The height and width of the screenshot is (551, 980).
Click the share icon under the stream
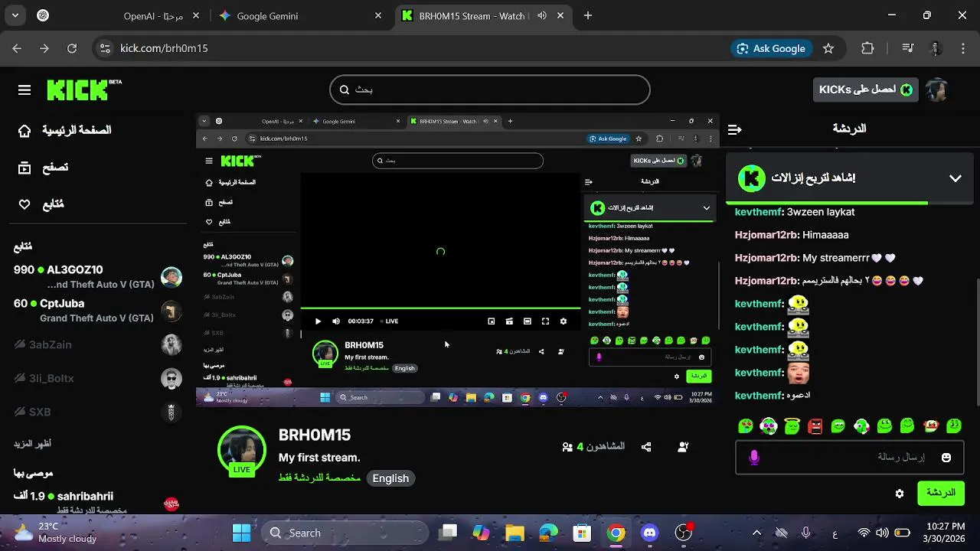pos(646,447)
